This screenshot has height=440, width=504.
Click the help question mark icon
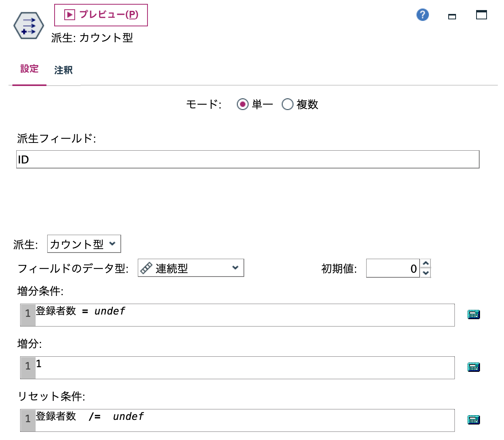point(423,15)
